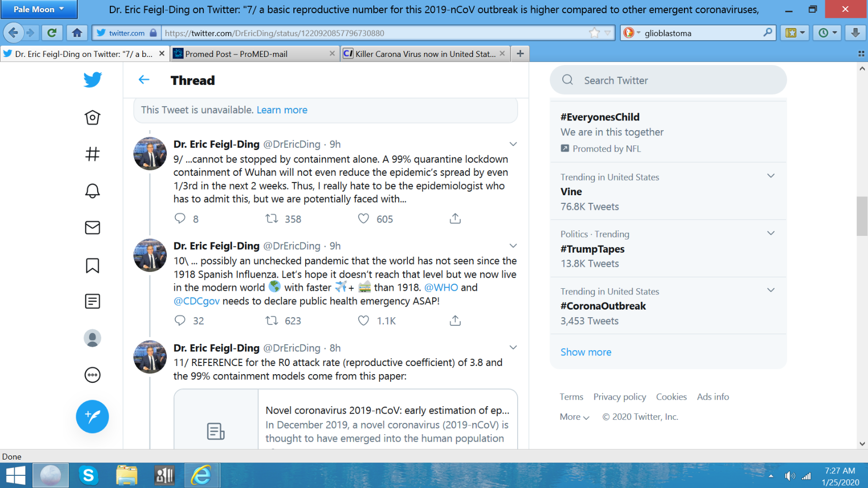Screen dimensions: 868x488
Task: Open the Learn more link
Action: pyautogui.click(x=282, y=110)
